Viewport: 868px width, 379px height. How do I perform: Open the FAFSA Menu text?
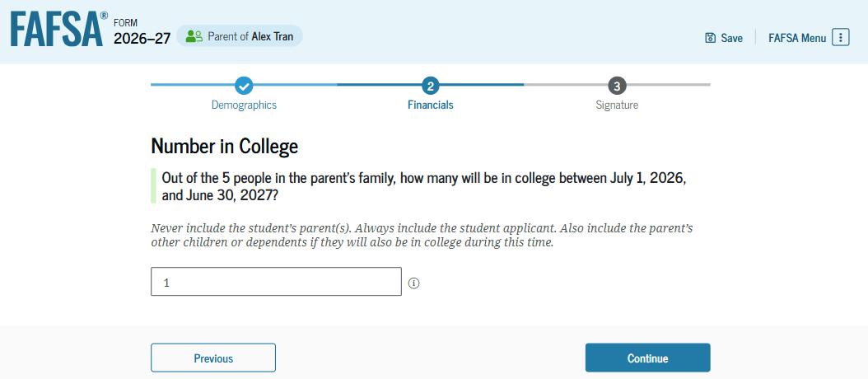tap(796, 38)
